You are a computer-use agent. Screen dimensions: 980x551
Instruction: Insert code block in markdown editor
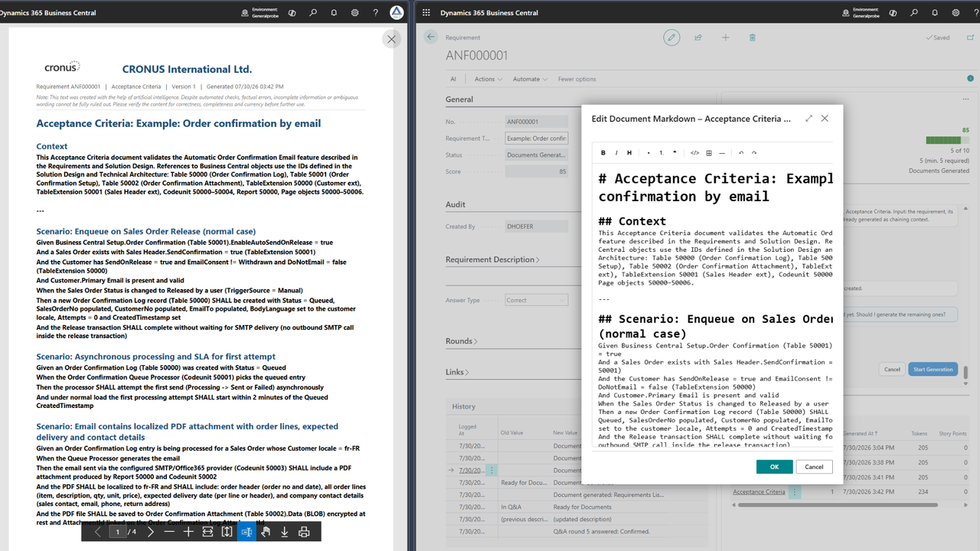coord(694,153)
